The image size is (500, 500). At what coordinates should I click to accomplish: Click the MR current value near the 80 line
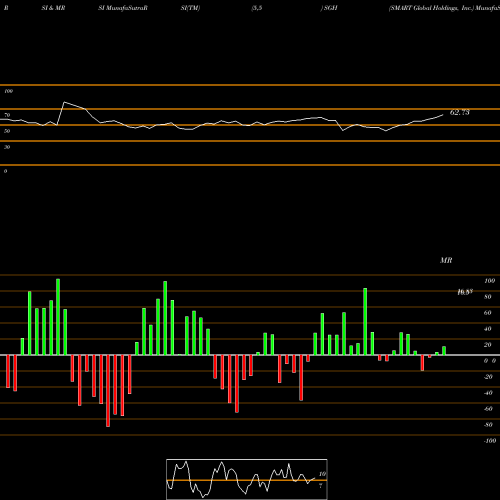click(x=465, y=292)
